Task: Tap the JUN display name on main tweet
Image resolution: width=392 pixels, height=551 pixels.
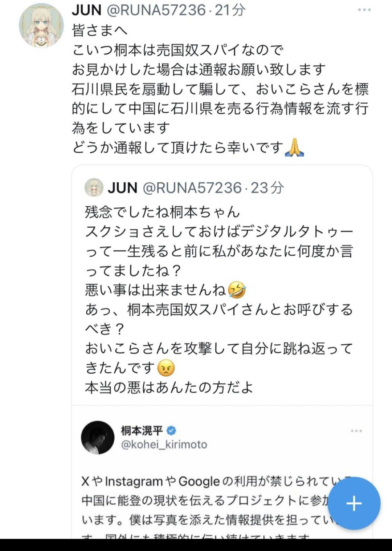Action: [86, 10]
